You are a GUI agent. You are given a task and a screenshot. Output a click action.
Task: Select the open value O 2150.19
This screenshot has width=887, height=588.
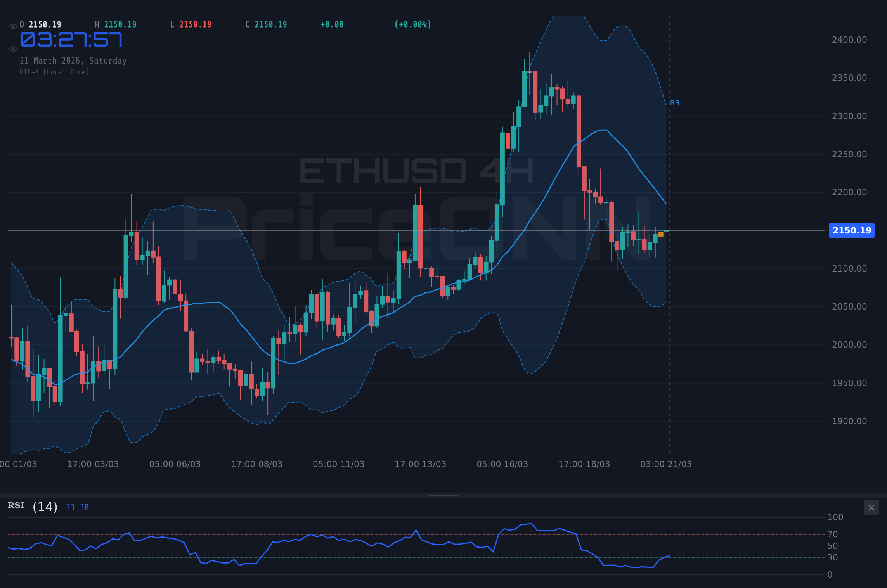[x=40, y=24]
